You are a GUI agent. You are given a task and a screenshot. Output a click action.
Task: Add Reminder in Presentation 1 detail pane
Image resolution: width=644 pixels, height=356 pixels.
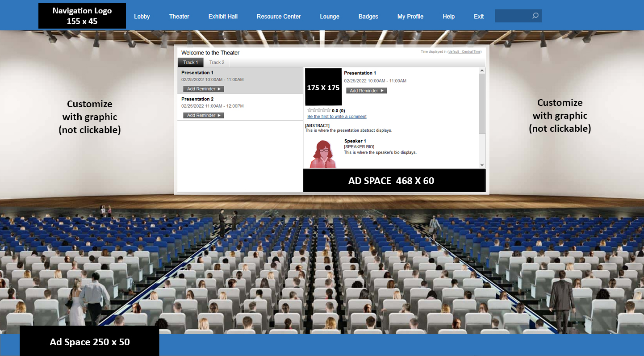pos(367,91)
